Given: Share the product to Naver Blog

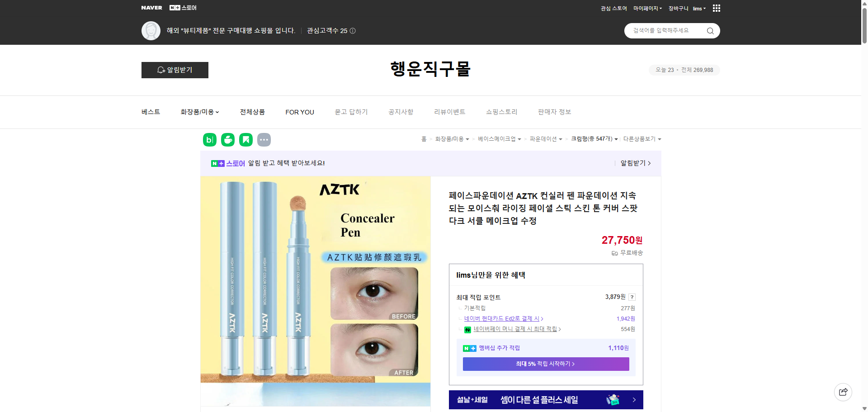Looking at the screenshot, I should tap(209, 140).
